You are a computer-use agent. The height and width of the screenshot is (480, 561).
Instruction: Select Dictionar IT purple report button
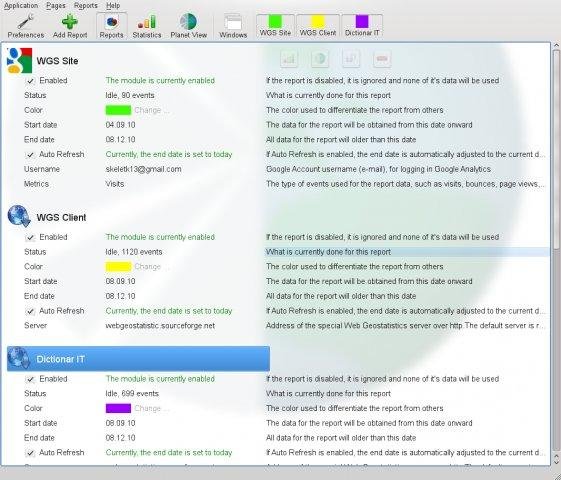(x=362, y=25)
